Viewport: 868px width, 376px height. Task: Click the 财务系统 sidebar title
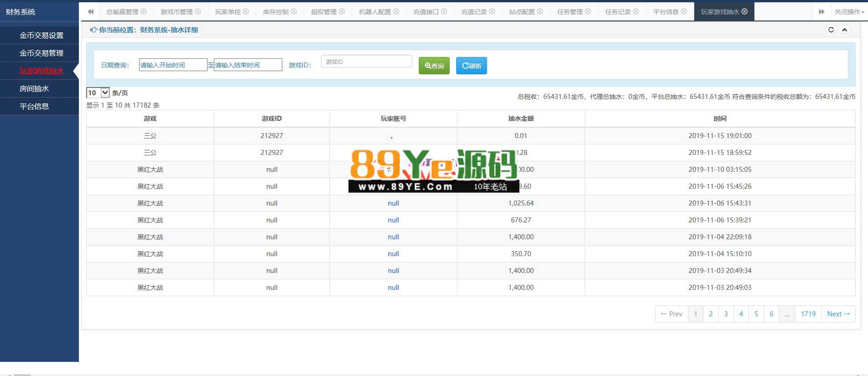tap(21, 12)
